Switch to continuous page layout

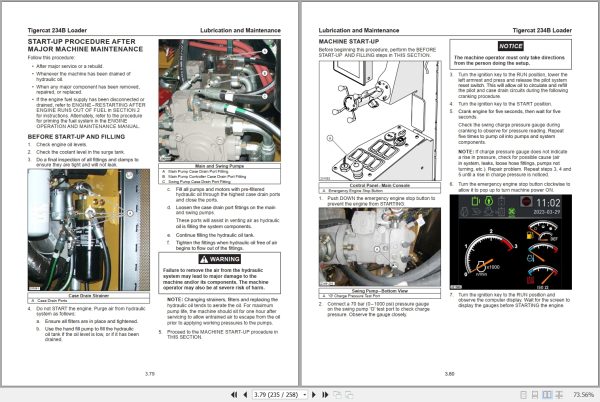point(535,394)
